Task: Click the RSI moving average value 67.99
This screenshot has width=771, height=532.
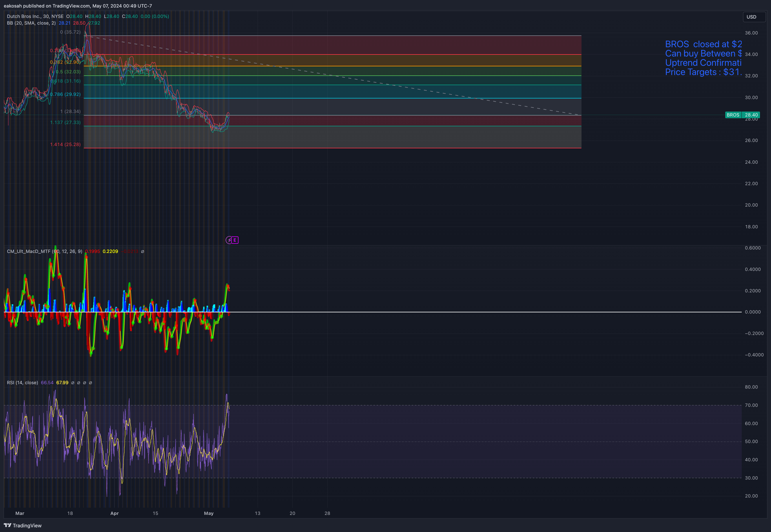Action: pyautogui.click(x=62, y=383)
